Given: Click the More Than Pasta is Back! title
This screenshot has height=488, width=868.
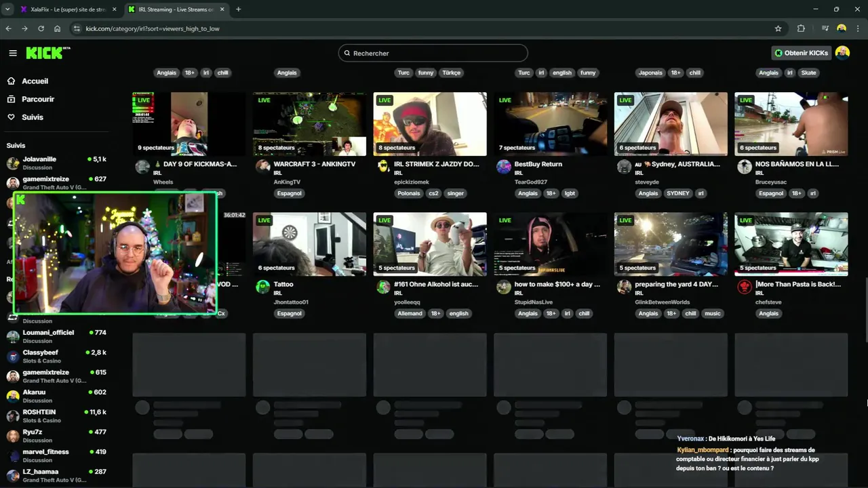Looking at the screenshot, I should [798, 284].
